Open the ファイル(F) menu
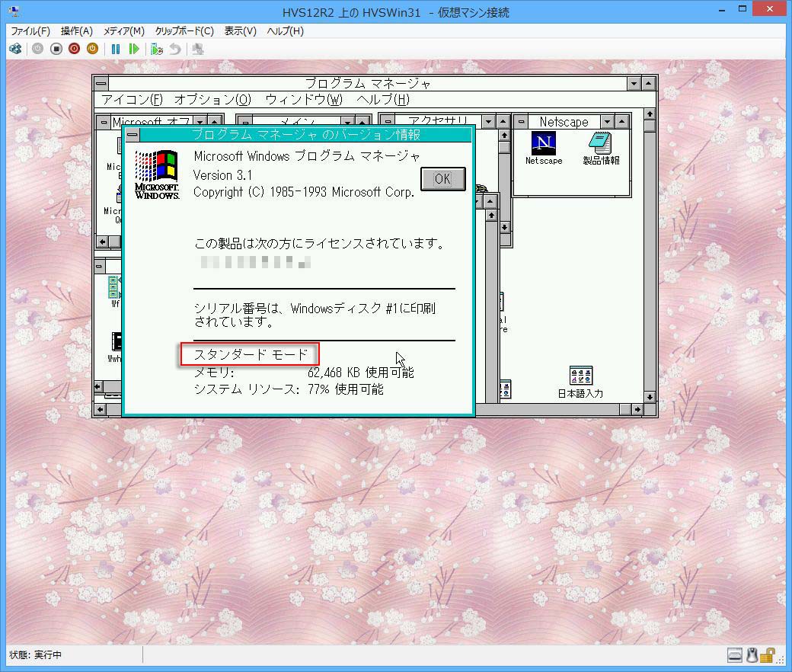 pos(30,31)
